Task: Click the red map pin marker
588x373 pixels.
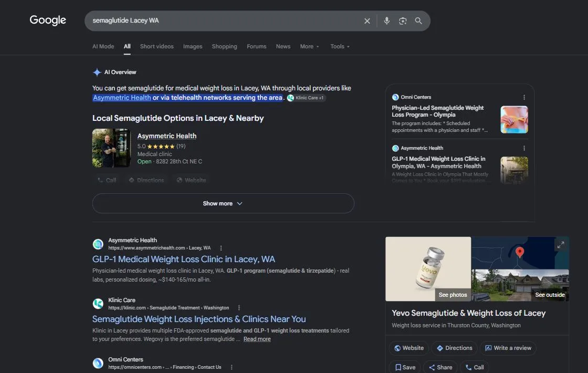Action: point(519,252)
